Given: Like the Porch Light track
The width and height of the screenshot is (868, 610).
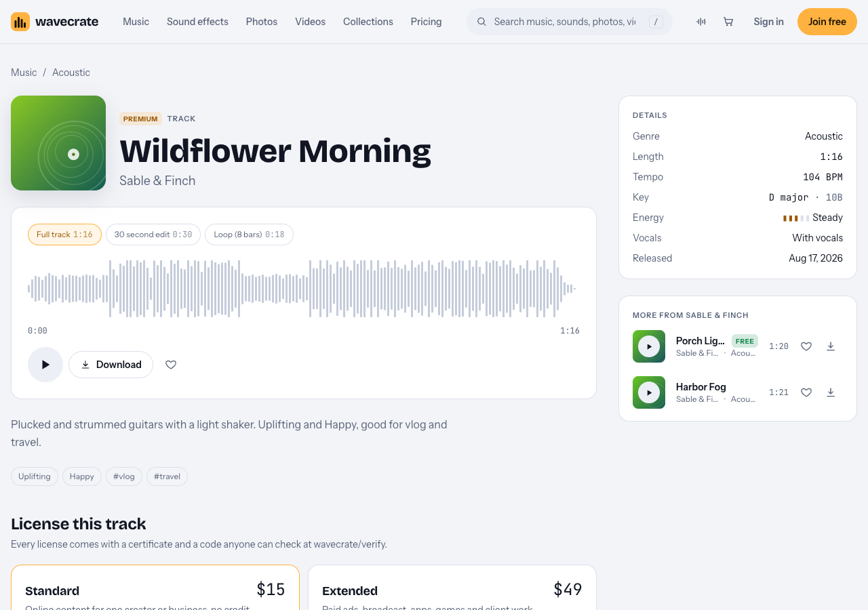Looking at the screenshot, I should 806,346.
